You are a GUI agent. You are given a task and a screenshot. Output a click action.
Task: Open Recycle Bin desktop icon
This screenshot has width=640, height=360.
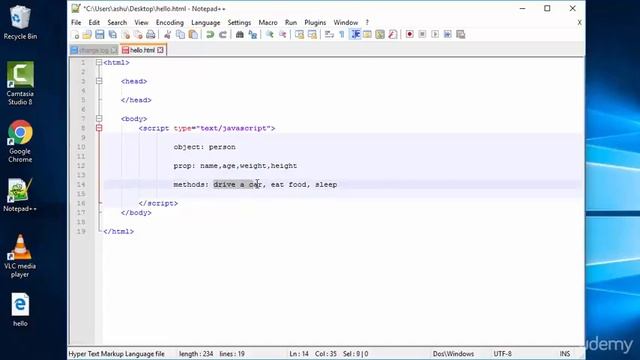point(20,22)
